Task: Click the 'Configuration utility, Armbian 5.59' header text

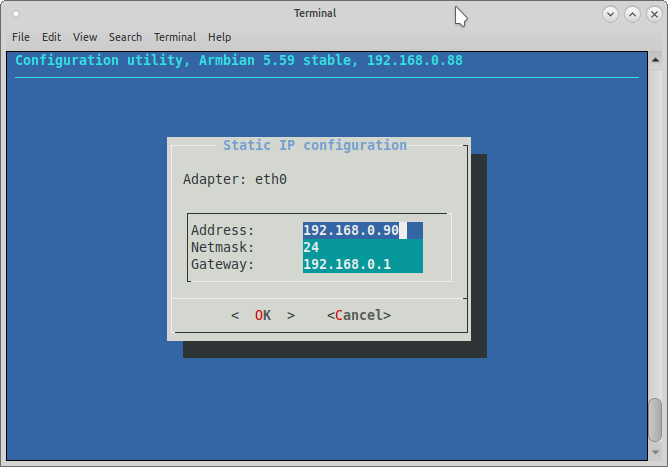Action: click(155, 61)
